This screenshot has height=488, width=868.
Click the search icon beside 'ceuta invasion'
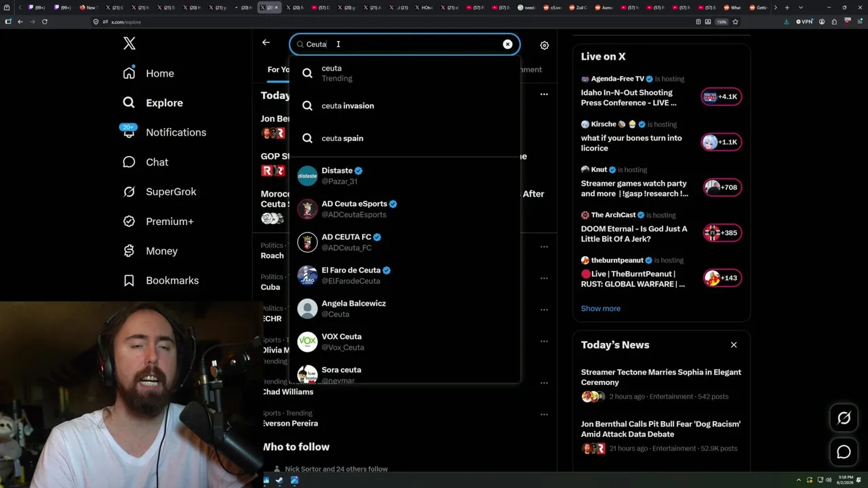tap(307, 106)
